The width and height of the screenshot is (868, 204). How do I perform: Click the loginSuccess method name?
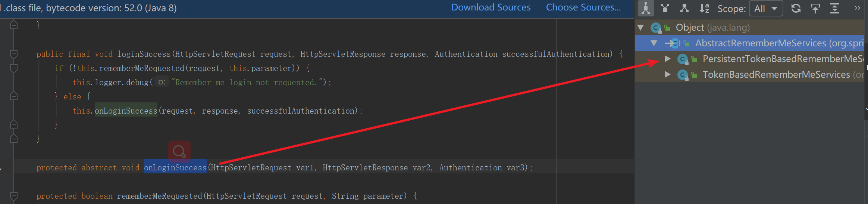pos(144,54)
